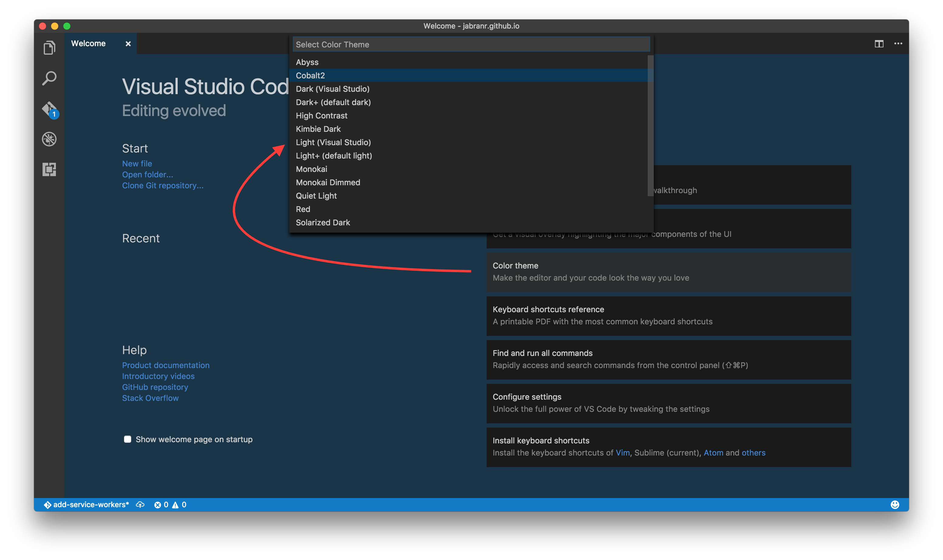Screen dimensions: 943x560
Task: Toggle Show welcome page on startup
Action: pos(127,439)
